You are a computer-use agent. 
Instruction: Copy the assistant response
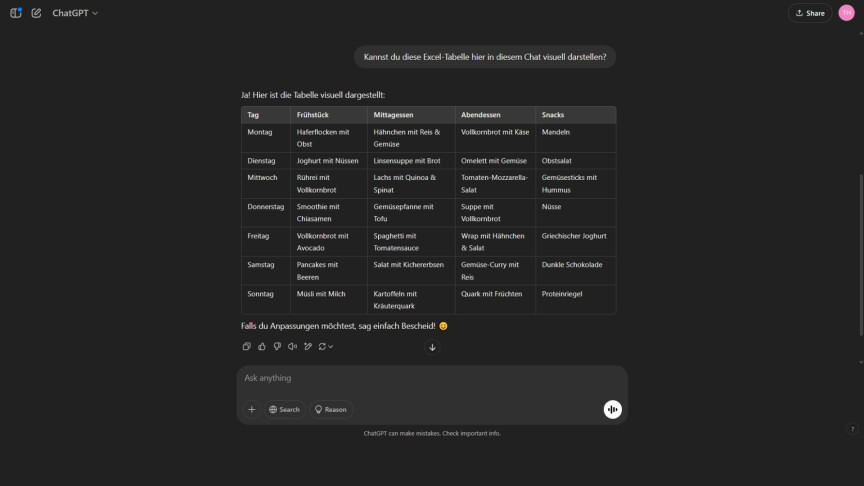click(x=247, y=347)
